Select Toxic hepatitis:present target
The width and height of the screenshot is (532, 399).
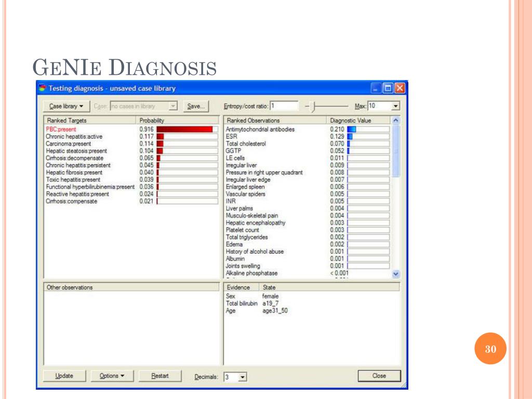(131, 179)
